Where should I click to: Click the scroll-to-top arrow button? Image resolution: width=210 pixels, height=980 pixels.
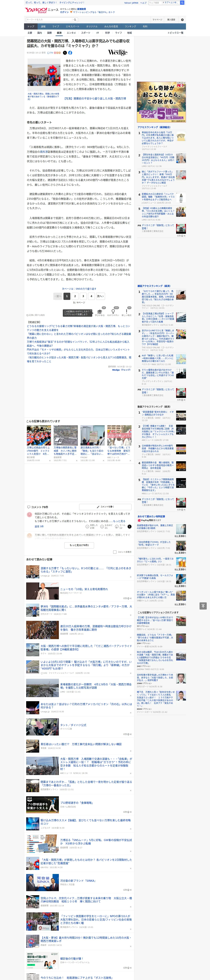coord(203,606)
